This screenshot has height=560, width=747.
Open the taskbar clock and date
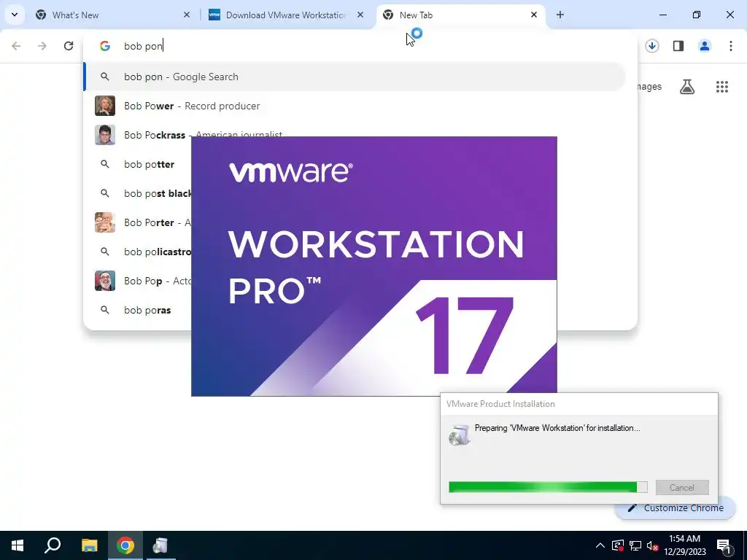[684, 545]
